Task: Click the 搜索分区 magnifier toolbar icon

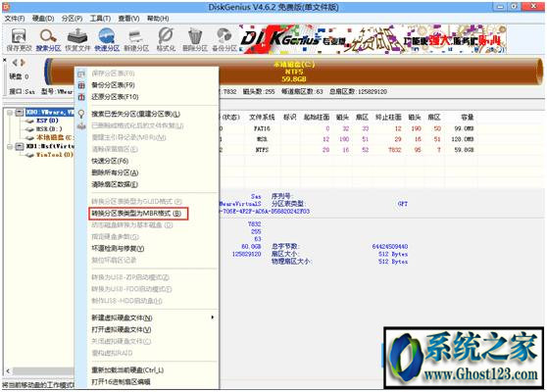Action: pyautogui.click(x=48, y=39)
